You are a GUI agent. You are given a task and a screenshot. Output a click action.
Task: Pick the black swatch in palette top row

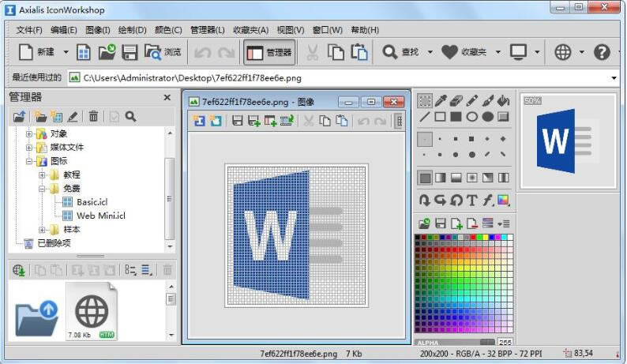pyautogui.click(x=418, y=237)
